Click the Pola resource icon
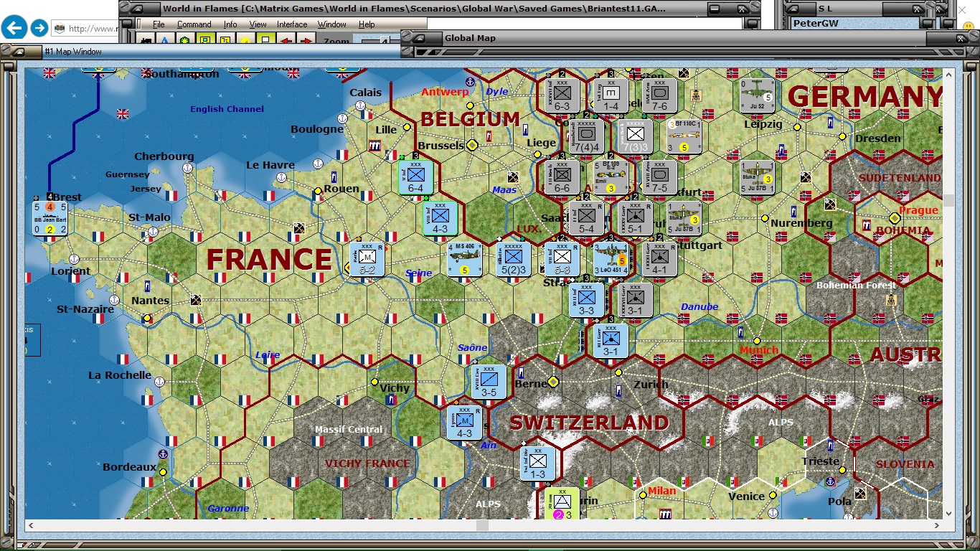This screenshot has height=551, width=980. pyautogui.click(x=860, y=494)
